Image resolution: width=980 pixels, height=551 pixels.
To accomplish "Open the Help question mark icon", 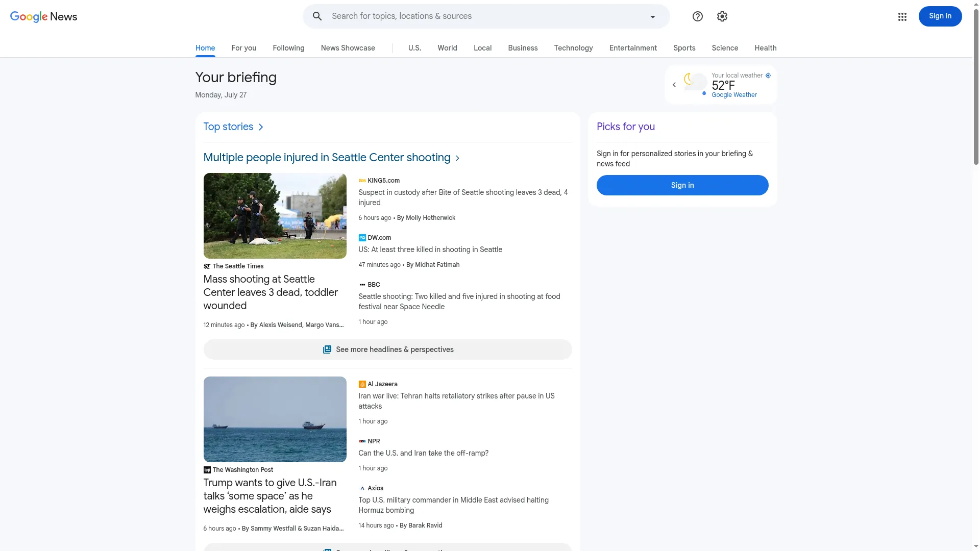I will (697, 16).
